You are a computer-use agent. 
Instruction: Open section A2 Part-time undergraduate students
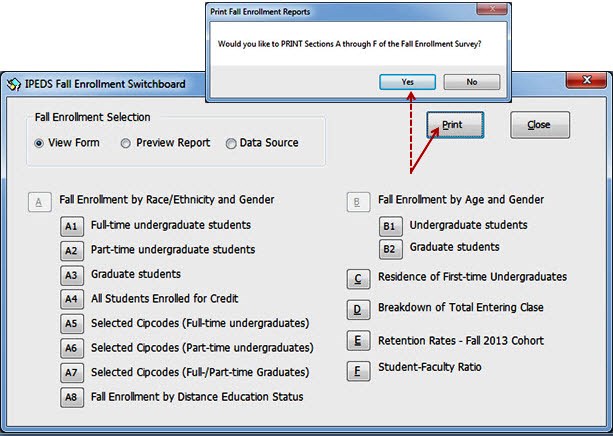click(72, 251)
